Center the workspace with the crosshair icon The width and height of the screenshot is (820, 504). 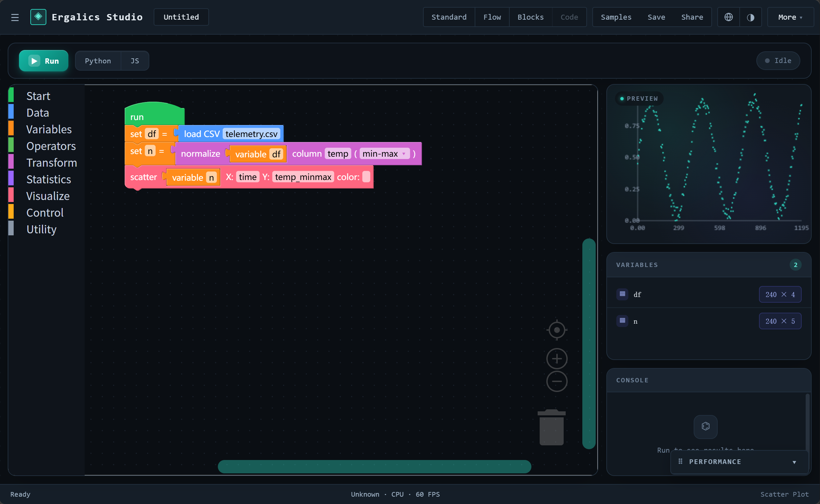(557, 330)
